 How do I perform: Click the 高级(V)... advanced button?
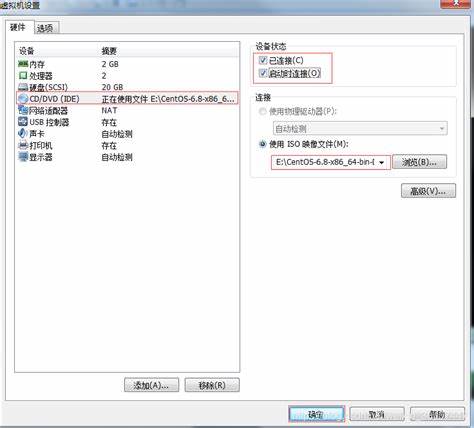pos(428,191)
